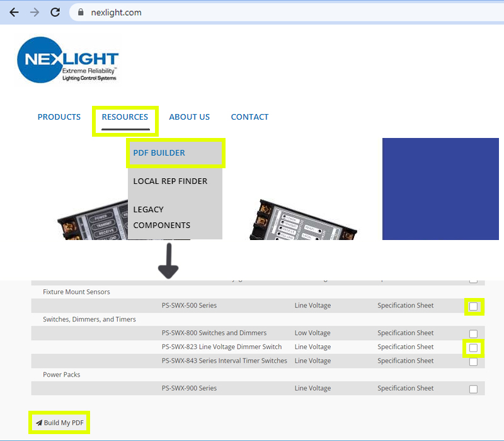
Task: Open the Contact page link
Action: [249, 117]
